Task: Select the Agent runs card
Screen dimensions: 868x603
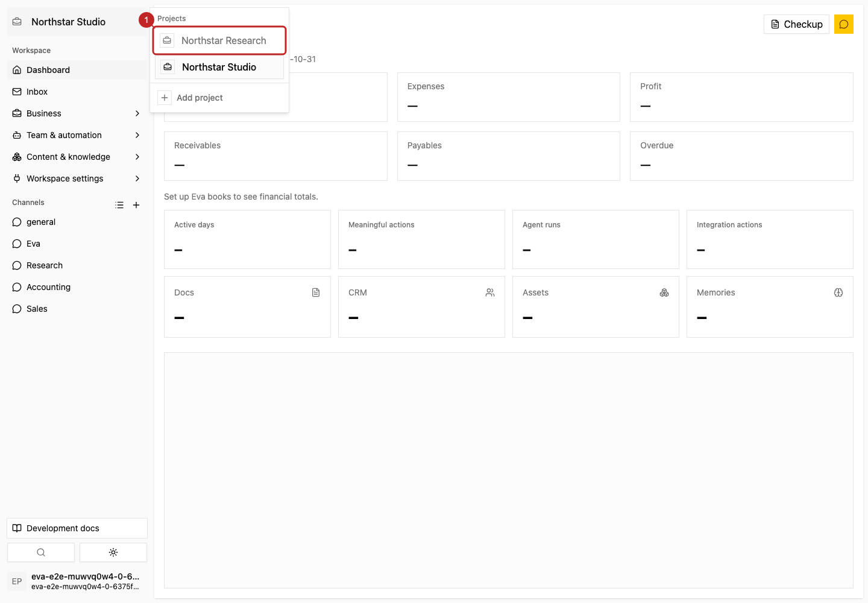Action: [x=596, y=239]
